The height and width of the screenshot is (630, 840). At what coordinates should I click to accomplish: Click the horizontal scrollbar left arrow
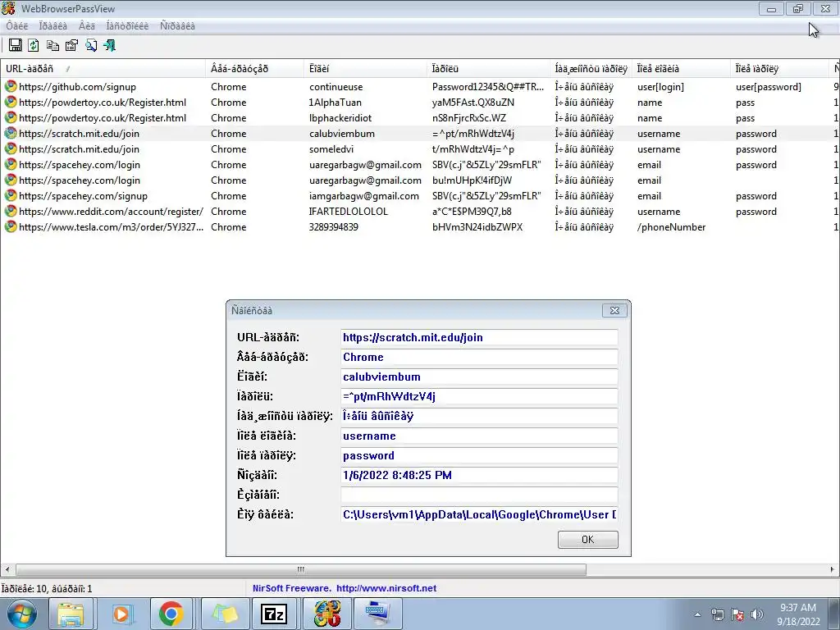(x=7, y=569)
